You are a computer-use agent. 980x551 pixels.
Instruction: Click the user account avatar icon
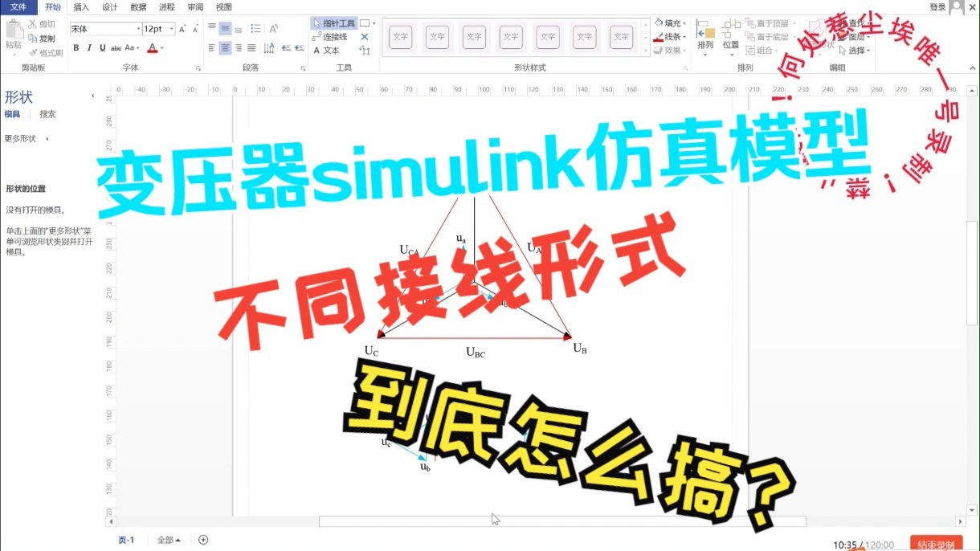point(957,7)
